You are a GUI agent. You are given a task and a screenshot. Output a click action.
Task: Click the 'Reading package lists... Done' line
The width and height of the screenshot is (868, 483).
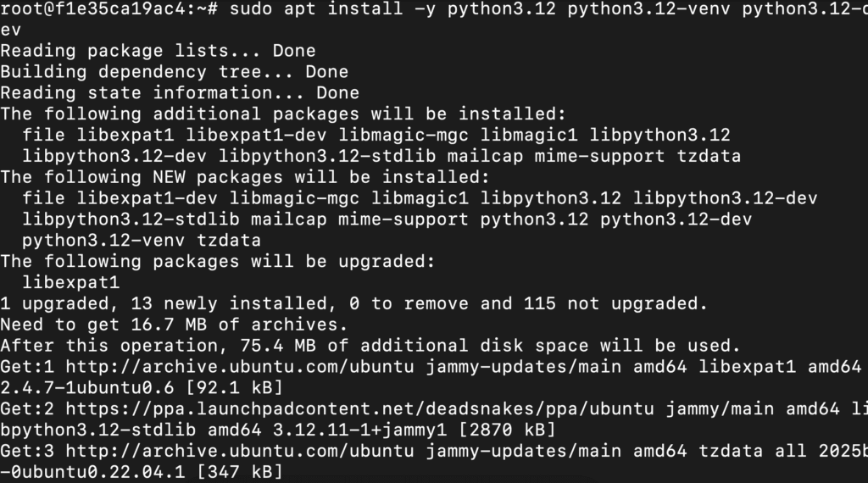pyautogui.click(x=158, y=51)
